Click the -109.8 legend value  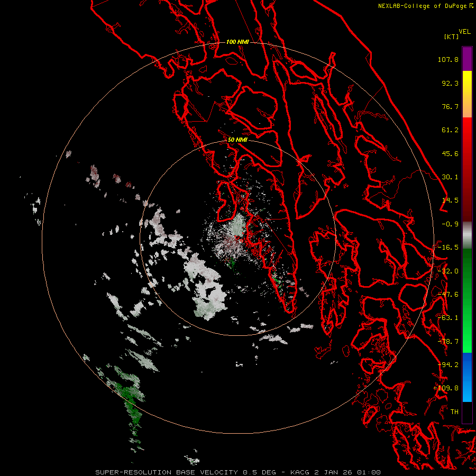click(446, 388)
